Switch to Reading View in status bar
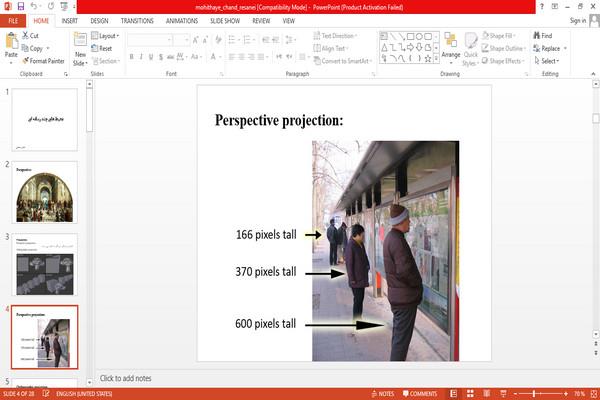The width and height of the screenshot is (600, 400). [486, 393]
